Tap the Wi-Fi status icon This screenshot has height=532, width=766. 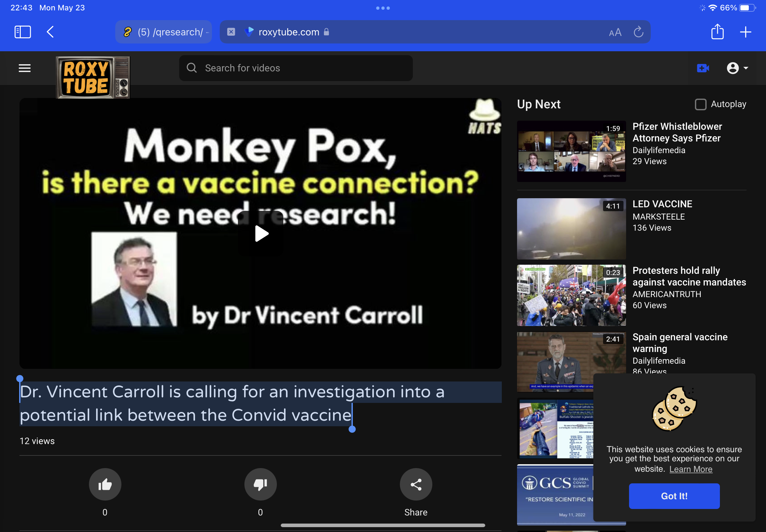[x=713, y=8]
